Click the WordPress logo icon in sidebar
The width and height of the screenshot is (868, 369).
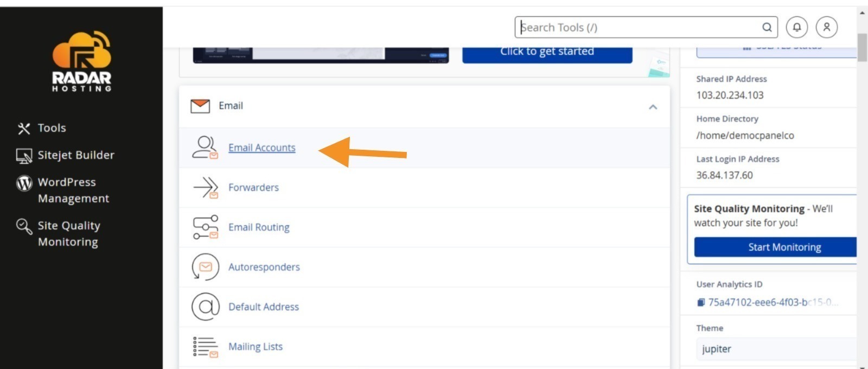(24, 183)
